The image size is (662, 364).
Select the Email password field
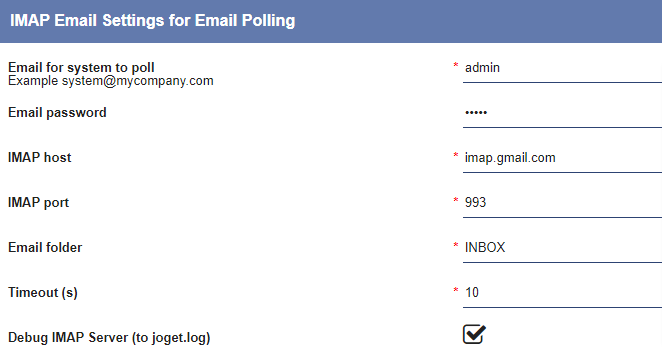[x=562, y=113]
